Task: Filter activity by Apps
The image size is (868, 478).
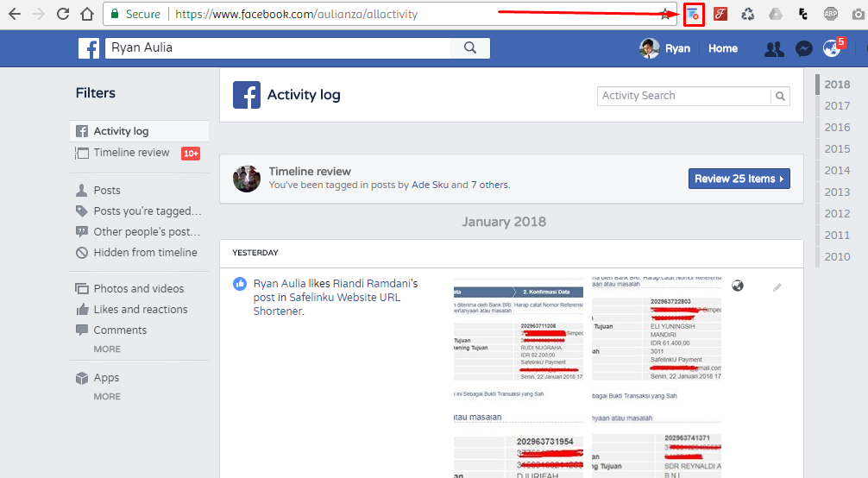Action: click(97, 378)
